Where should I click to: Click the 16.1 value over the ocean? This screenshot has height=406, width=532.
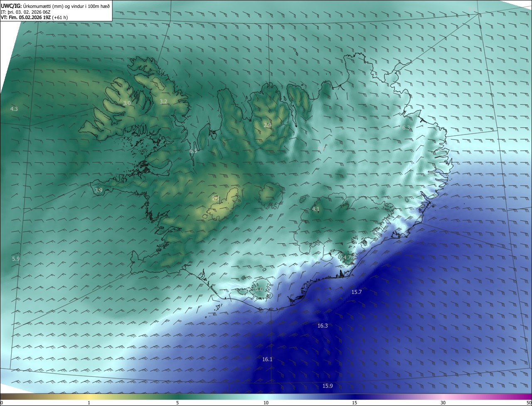click(267, 360)
